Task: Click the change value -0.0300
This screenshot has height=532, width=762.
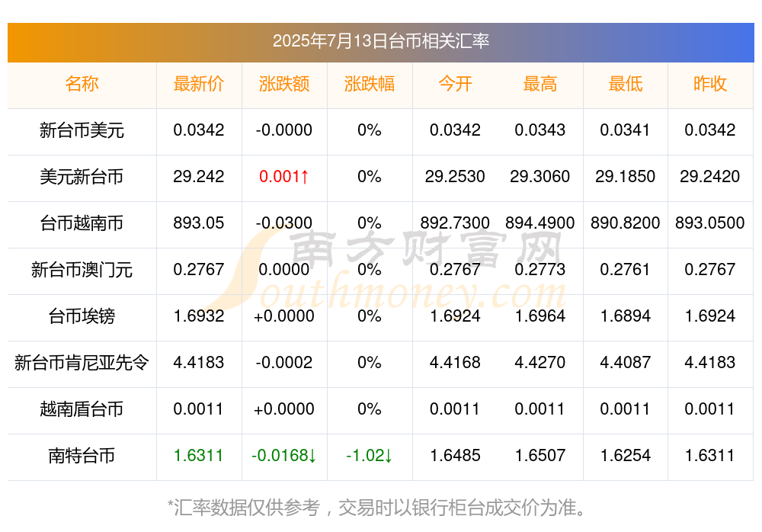Action: (x=283, y=223)
